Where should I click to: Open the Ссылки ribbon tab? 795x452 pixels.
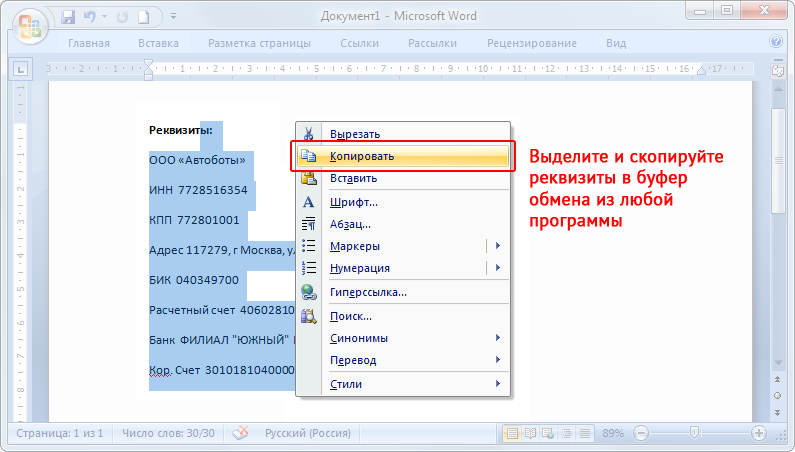[x=359, y=43]
